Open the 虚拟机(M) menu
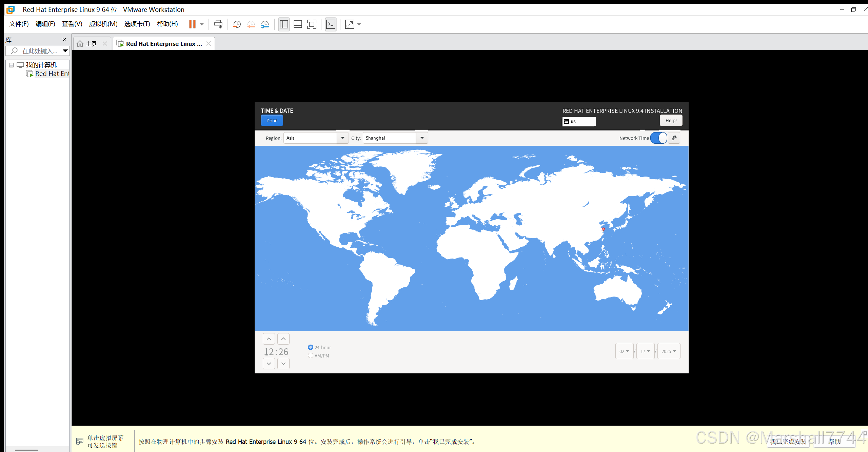Screen dimensions: 868x452 (103, 24)
